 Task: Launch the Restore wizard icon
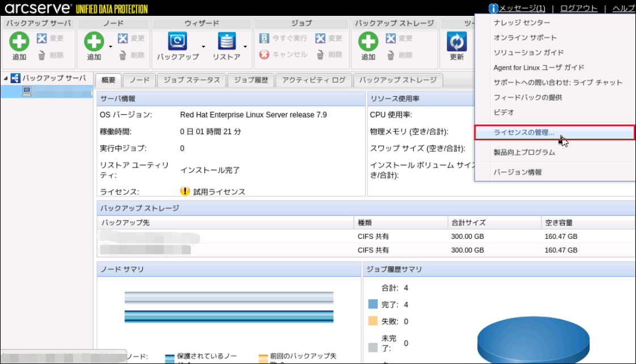pos(227,41)
